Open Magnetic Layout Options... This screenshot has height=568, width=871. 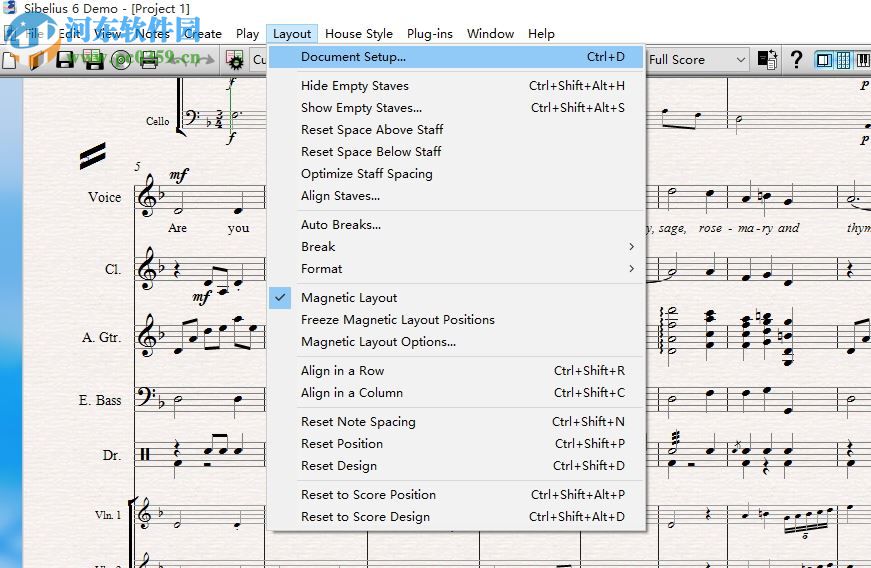[x=455, y=342]
